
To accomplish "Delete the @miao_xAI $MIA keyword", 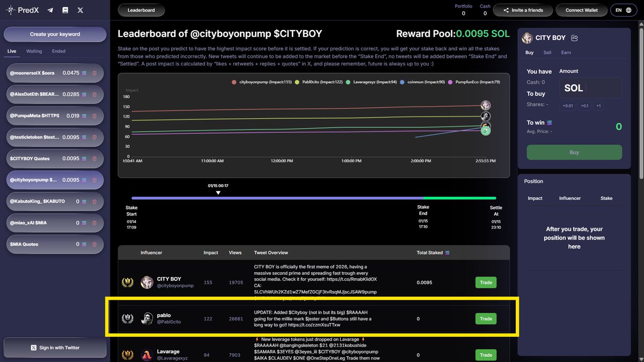I will (x=94, y=223).
